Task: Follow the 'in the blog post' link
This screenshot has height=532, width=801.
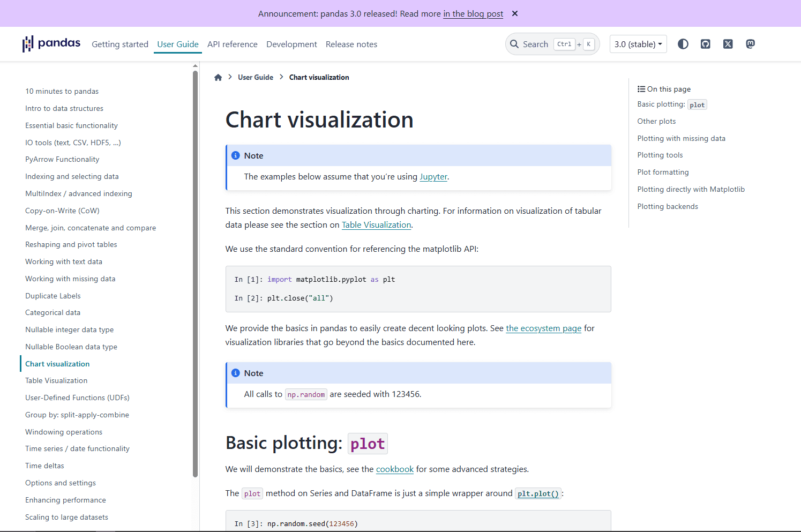Action: click(473, 13)
